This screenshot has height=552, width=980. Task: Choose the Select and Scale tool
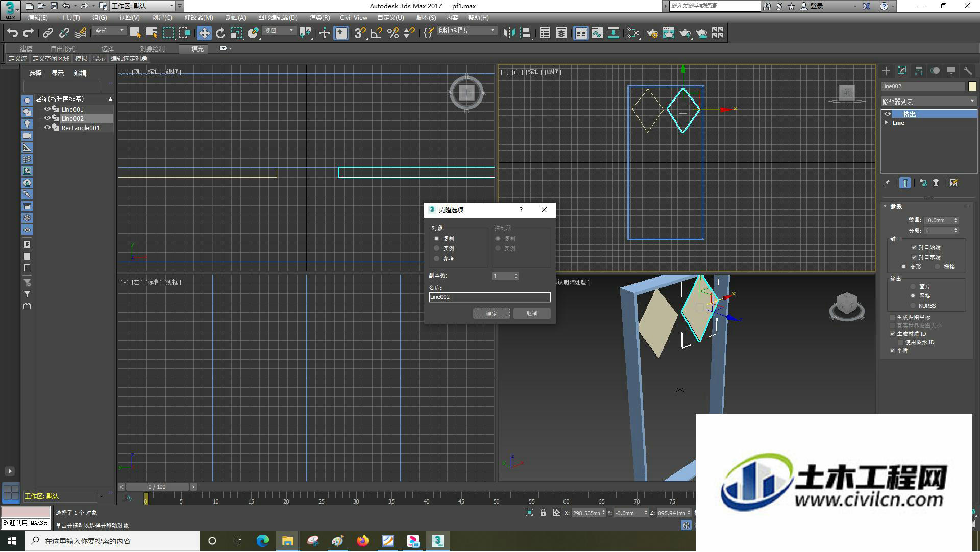237,33
